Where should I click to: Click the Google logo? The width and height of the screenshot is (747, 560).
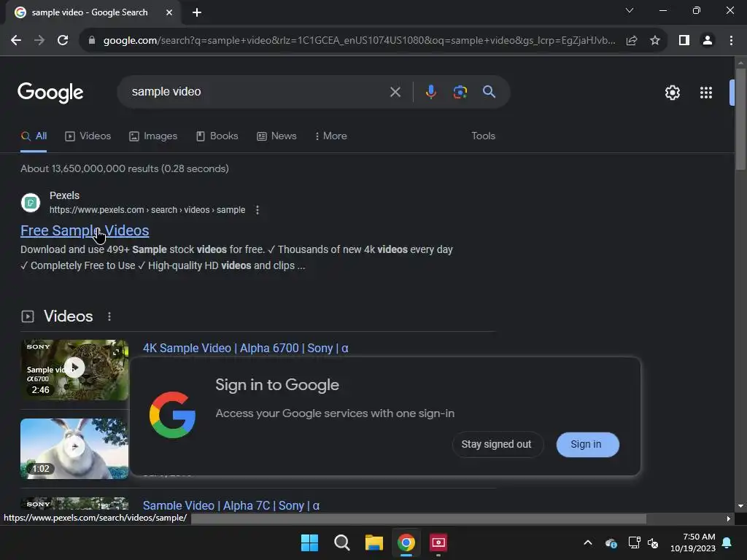point(50,93)
